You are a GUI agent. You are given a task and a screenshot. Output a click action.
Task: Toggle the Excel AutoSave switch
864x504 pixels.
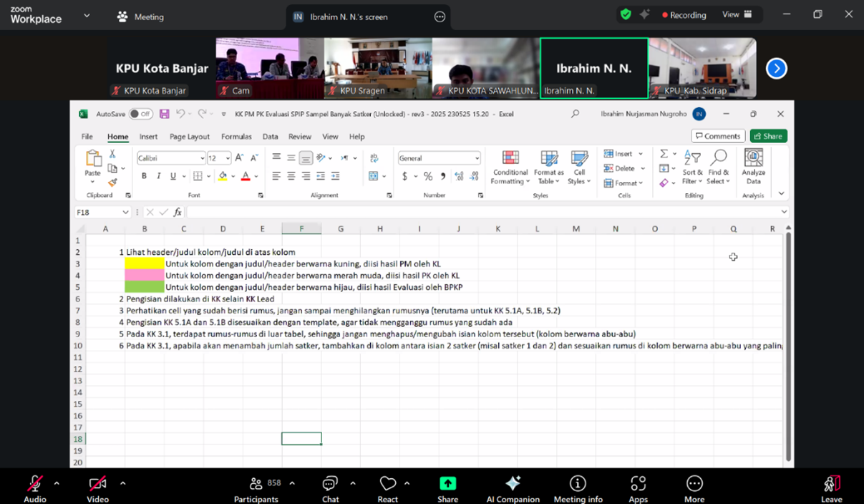141,114
